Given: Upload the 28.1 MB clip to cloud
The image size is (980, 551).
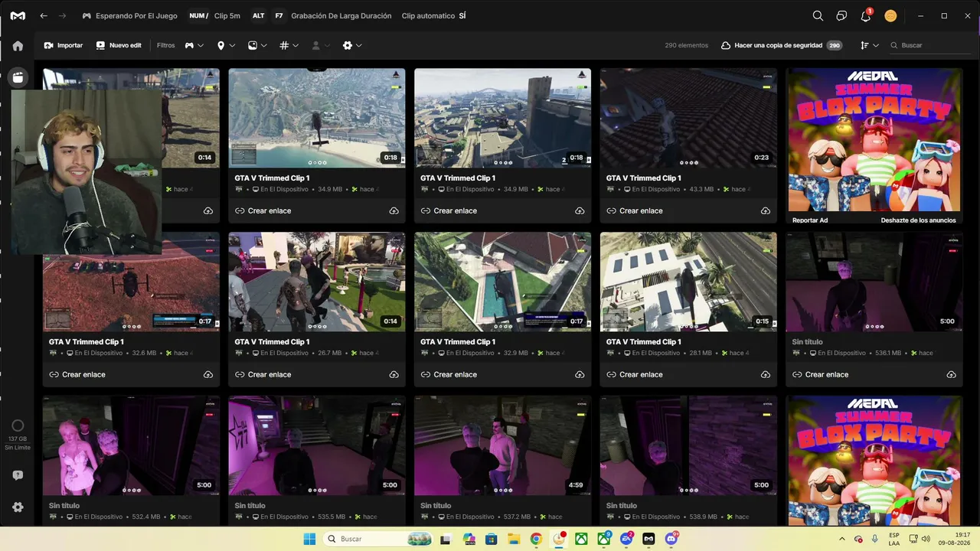Looking at the screenshot, I should click(765, 374).
